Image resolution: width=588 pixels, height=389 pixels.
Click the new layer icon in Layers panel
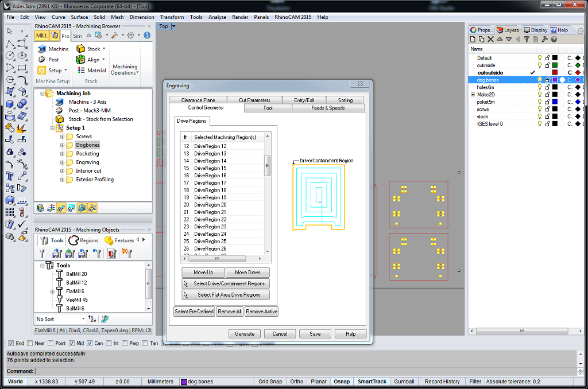click(473, 40)
